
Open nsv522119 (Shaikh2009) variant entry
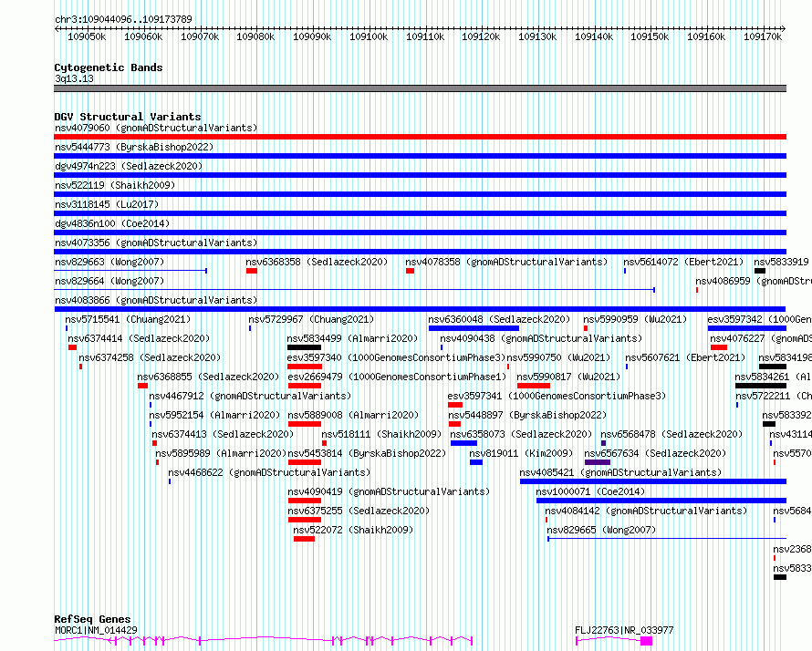(x=115, y=185)
